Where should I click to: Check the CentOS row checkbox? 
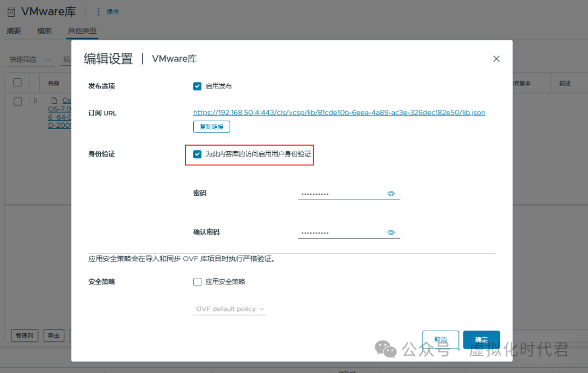(17, 102)
